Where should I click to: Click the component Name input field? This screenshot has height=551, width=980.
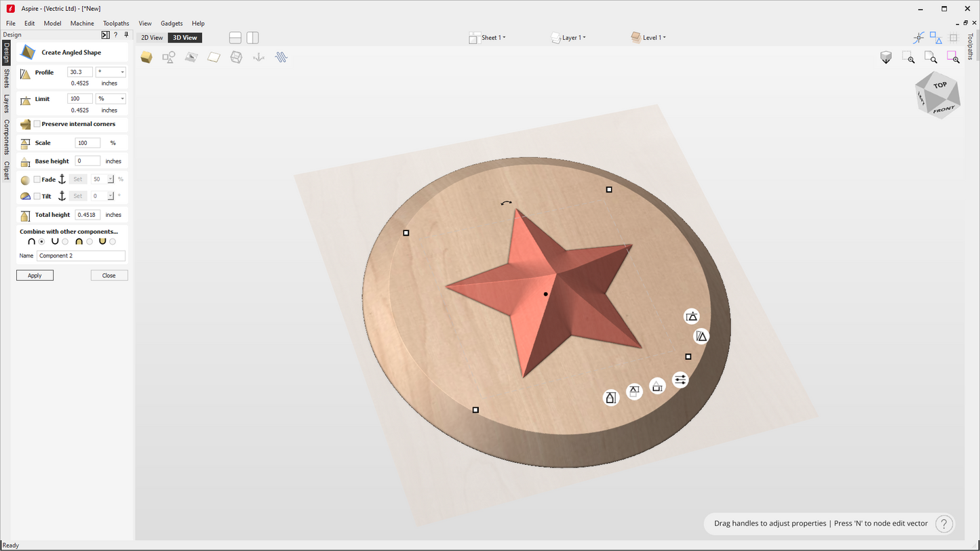81,256
